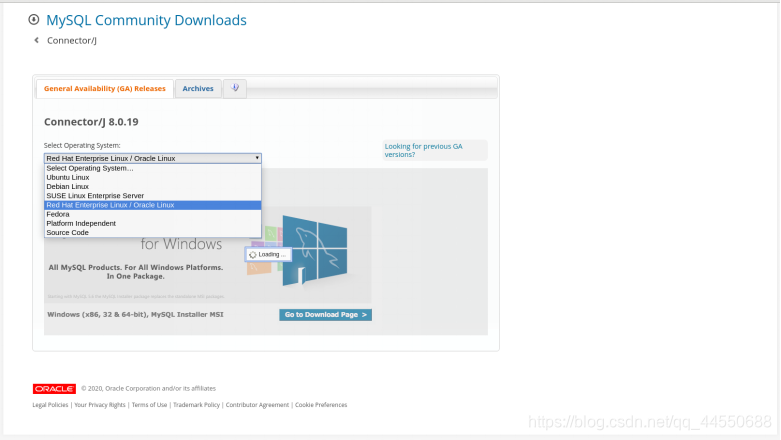Image resolution: width=781 pixels, height=440 pixels.
Task: Open 'Looking for previous GA versions?' link
Action: [x=423, y=150]
